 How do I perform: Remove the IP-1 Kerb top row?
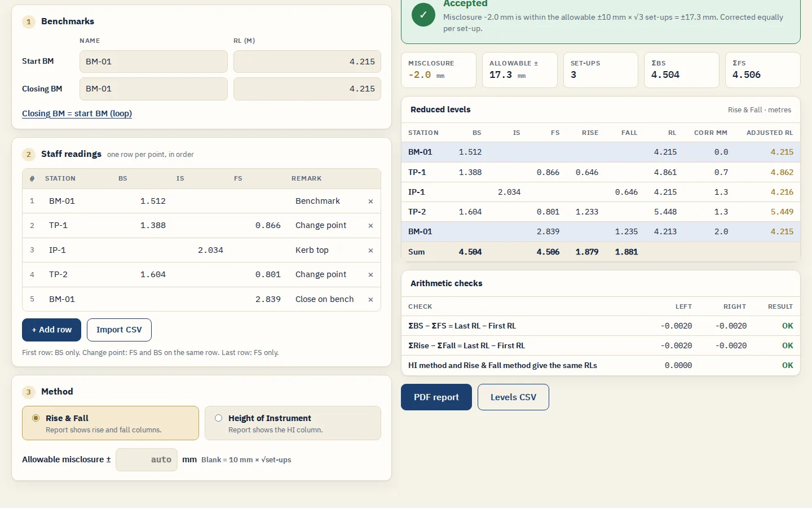point(370,251)
